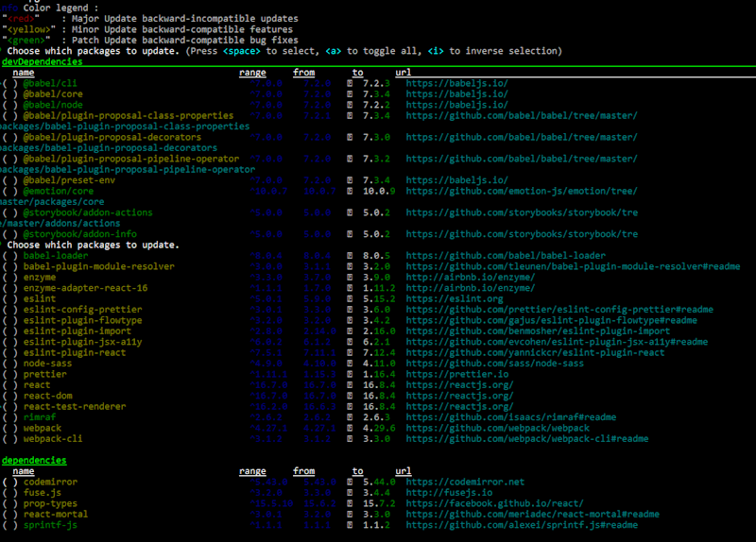This screenshot has width=756, height=542.
Task: Follow the isaacs/rimraf readme link
Action: pyautogui.click(x=510, y=417)
